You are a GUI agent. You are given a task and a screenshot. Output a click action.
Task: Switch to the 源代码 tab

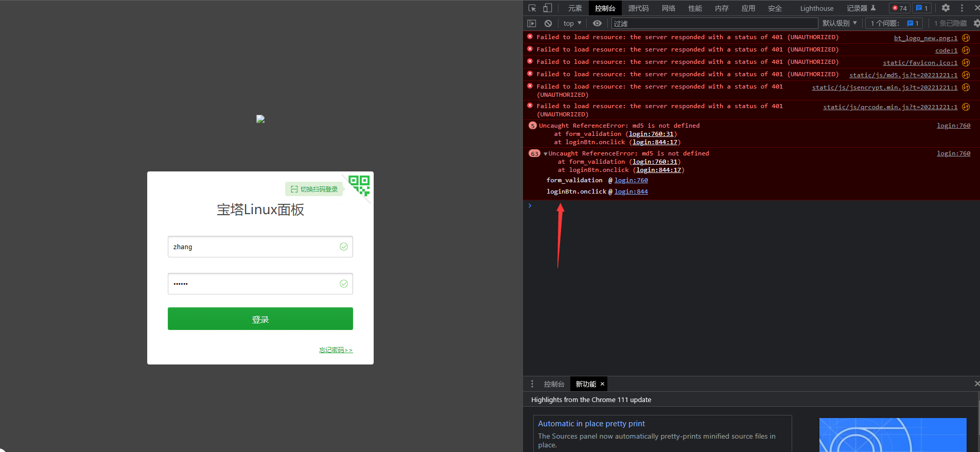pyautogui.click(x=638, y=8)
